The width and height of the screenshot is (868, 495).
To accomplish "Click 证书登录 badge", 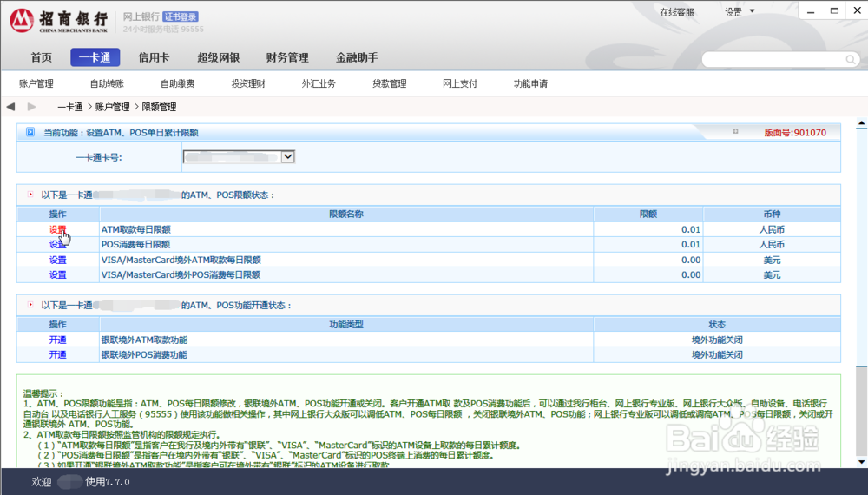I will 181,17.
